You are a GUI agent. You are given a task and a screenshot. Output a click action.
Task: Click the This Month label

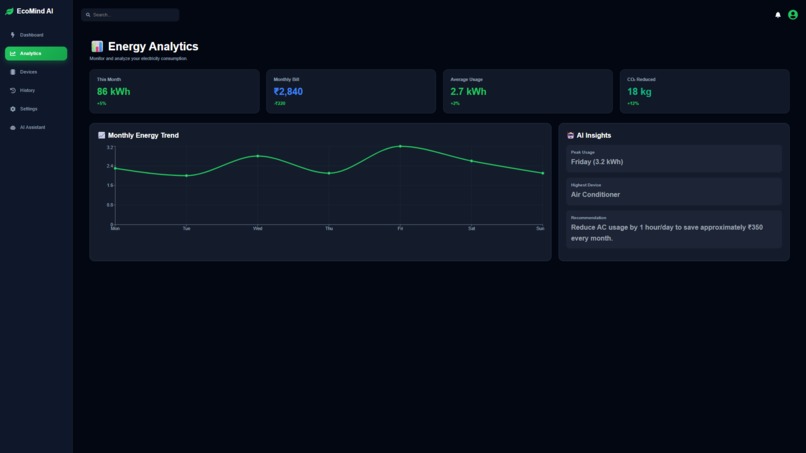(109, 79)
